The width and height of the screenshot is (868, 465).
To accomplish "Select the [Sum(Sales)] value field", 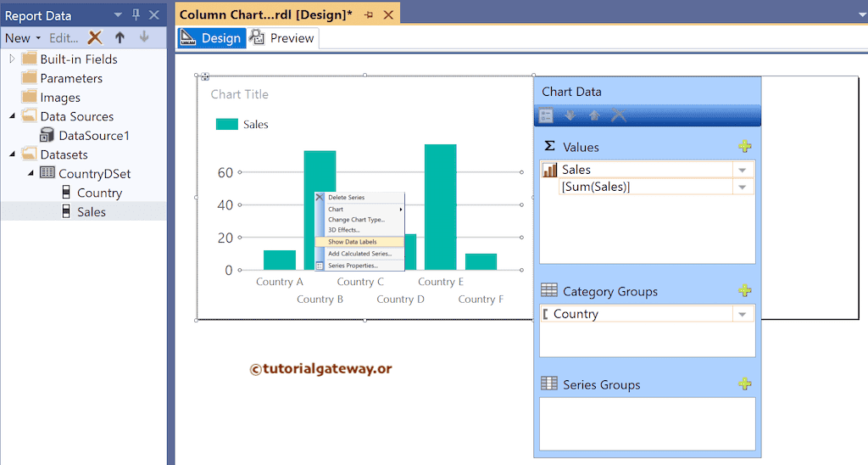I will (x=646, y=187).
